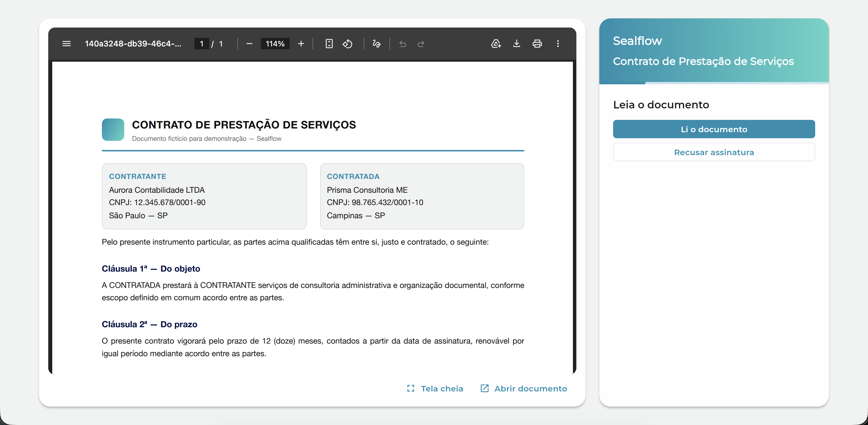Click Cláusula 2ª — Do prazo heading
868x425 pixels.
[149, 324]
